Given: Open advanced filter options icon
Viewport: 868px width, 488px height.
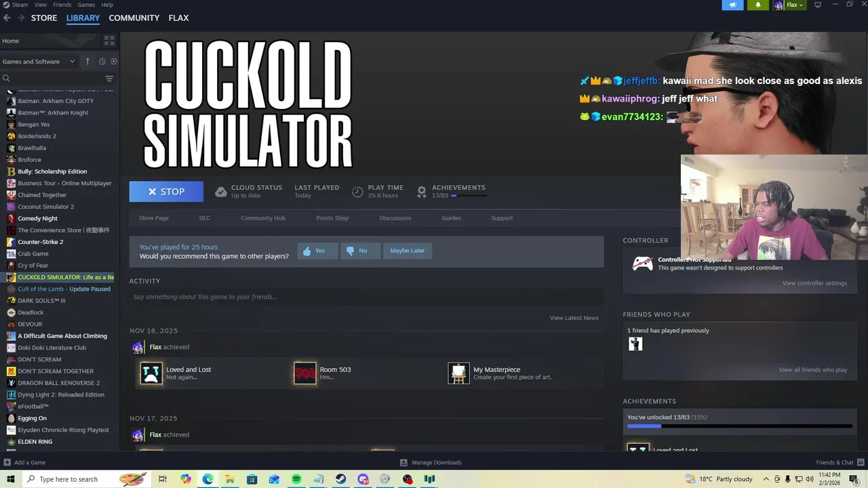Looking at the screenshot, I should pyautogui.click(x=109, y=79).
